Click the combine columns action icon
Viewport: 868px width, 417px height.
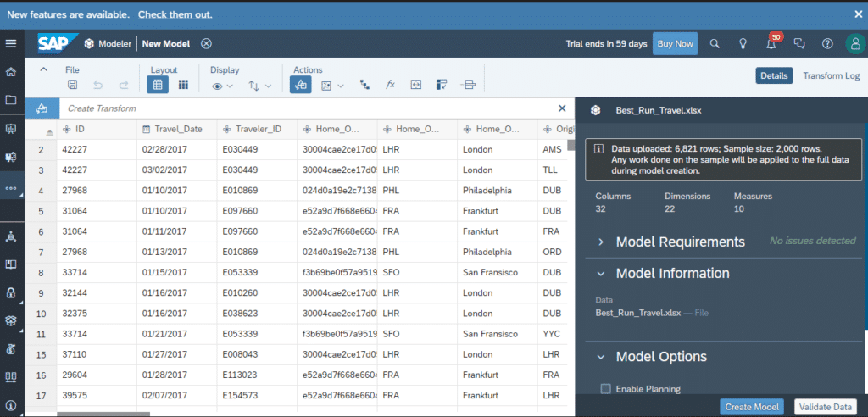click(x=468, y=85)
